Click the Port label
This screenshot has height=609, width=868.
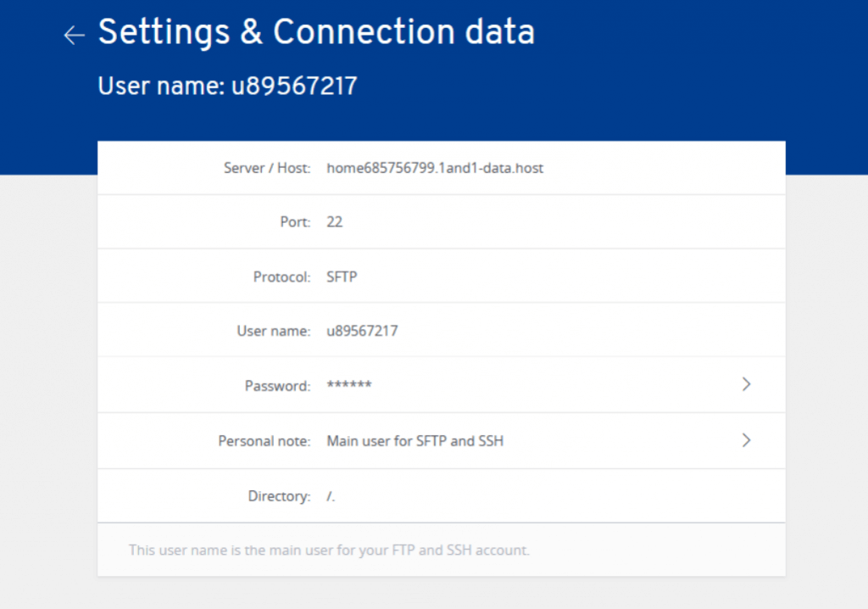(295, 221)
